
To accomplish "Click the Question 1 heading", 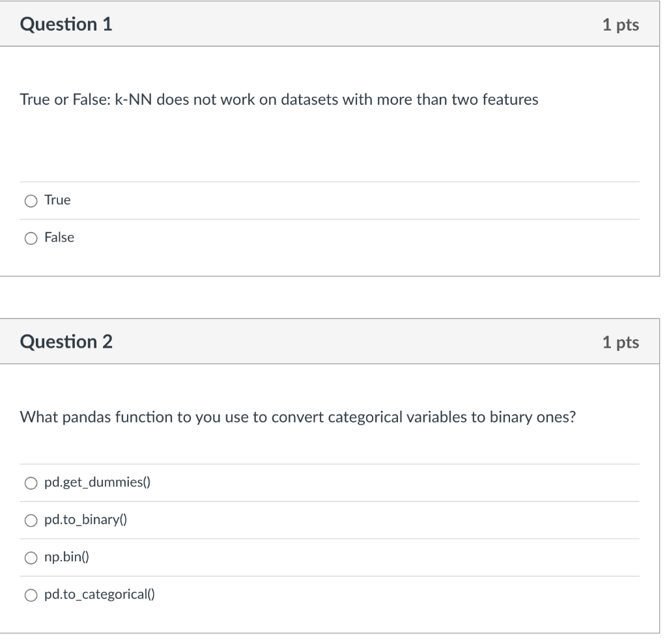I will (x=66, y=24).
